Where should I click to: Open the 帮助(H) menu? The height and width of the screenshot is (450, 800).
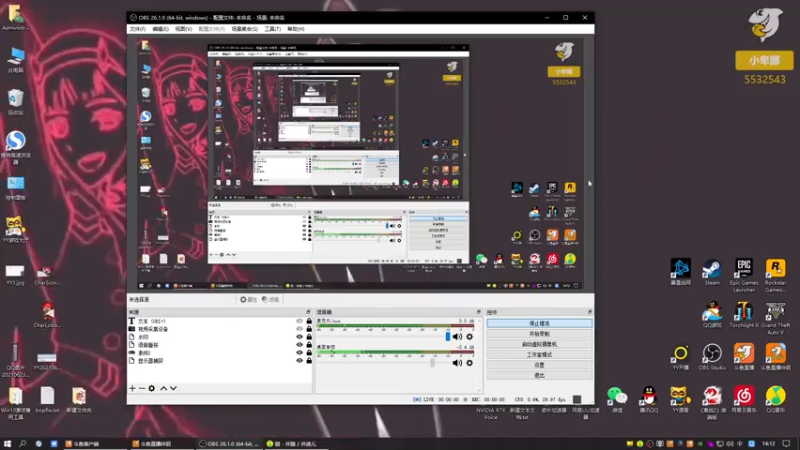click(296, 29)
